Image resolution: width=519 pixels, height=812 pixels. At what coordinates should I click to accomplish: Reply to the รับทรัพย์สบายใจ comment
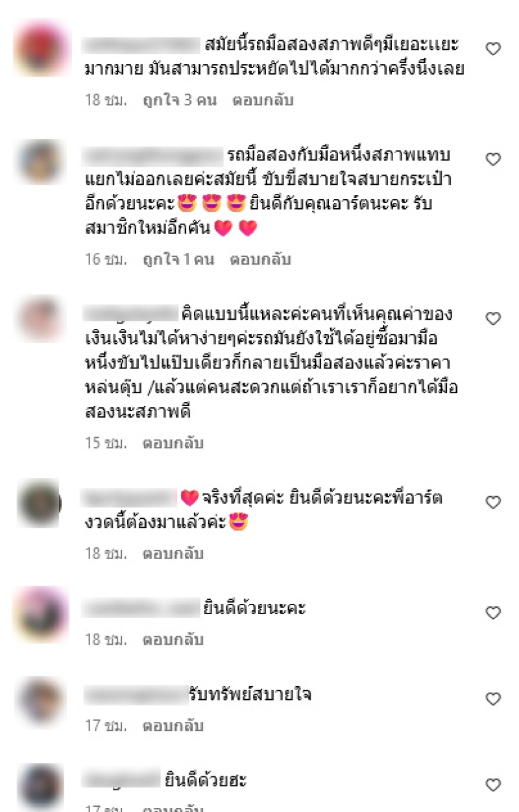coord(173,726)
